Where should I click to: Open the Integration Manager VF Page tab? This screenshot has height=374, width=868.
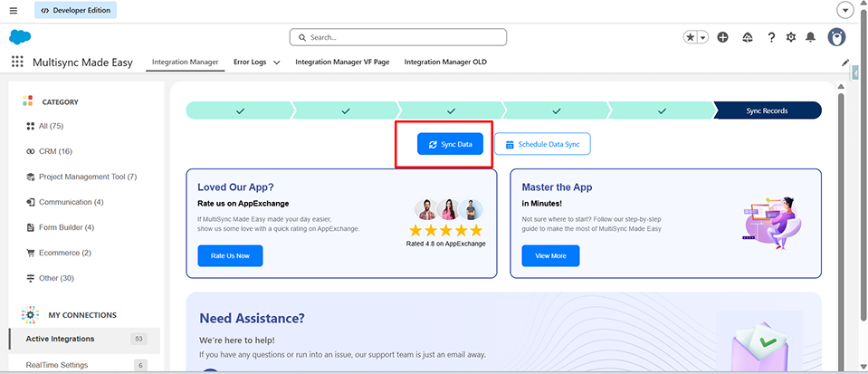pos(342,62)
